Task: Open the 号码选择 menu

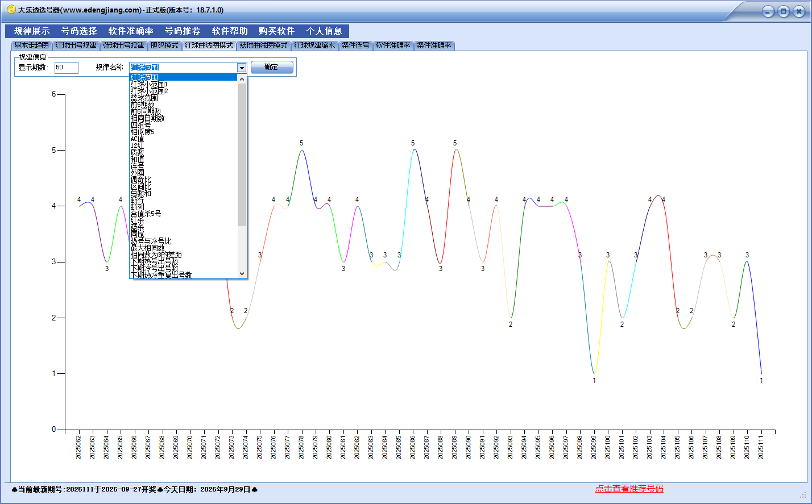Action: [x=79, y=31]
